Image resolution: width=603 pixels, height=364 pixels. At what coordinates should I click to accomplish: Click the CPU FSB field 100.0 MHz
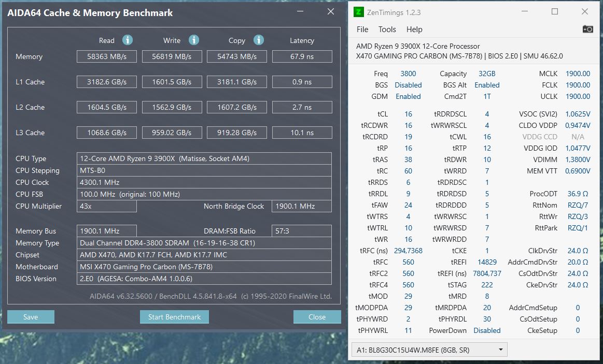pos(204,194)
